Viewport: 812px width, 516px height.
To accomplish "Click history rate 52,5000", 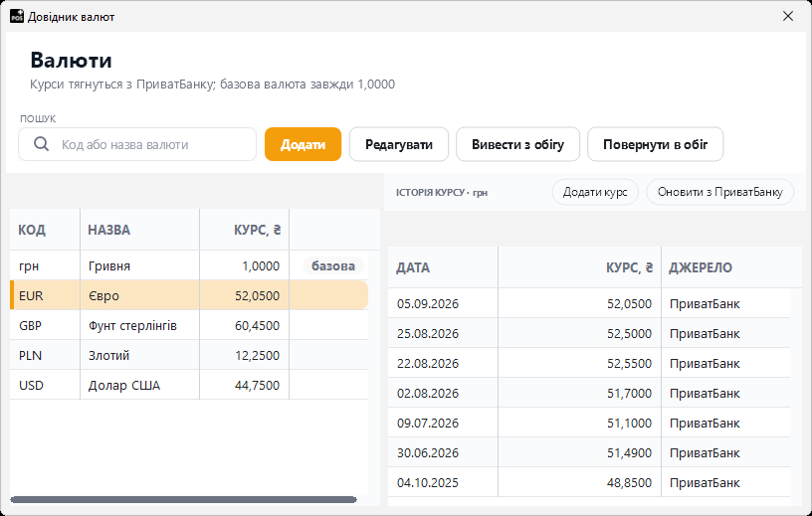I will tap(629, 333).
